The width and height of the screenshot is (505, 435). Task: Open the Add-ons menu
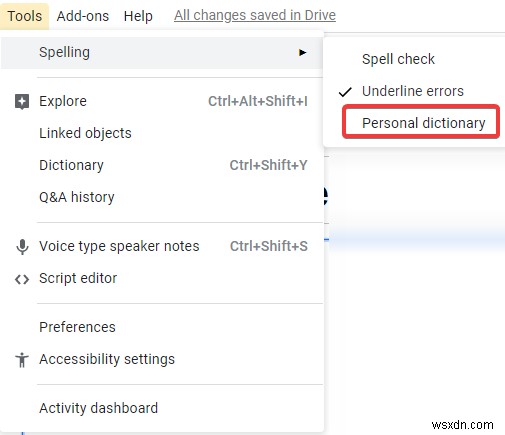tap(83, 16)
